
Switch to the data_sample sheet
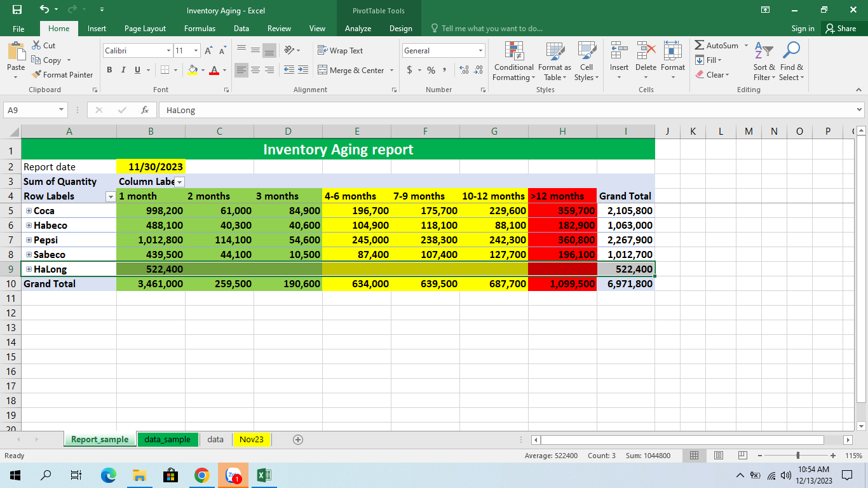pyautogui.click(x=167, y=439)
